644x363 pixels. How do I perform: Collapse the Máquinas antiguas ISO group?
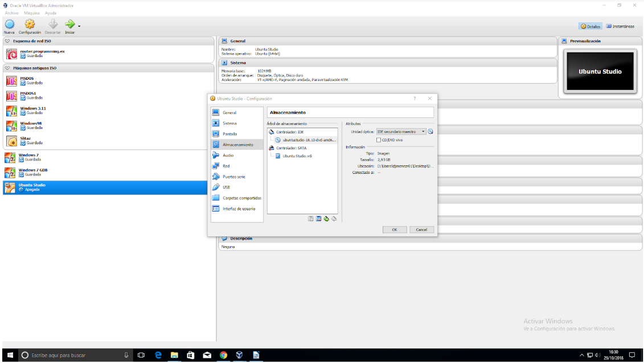click(x=7, y=68)
